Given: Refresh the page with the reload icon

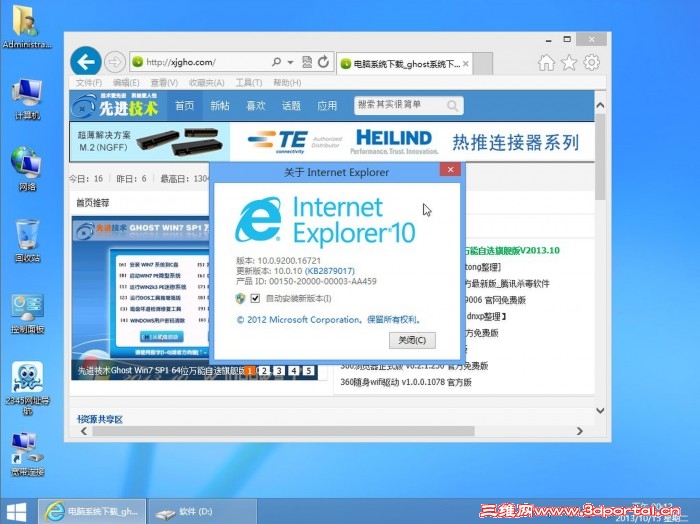Looking at the screenshot, I should coord(324,62).
